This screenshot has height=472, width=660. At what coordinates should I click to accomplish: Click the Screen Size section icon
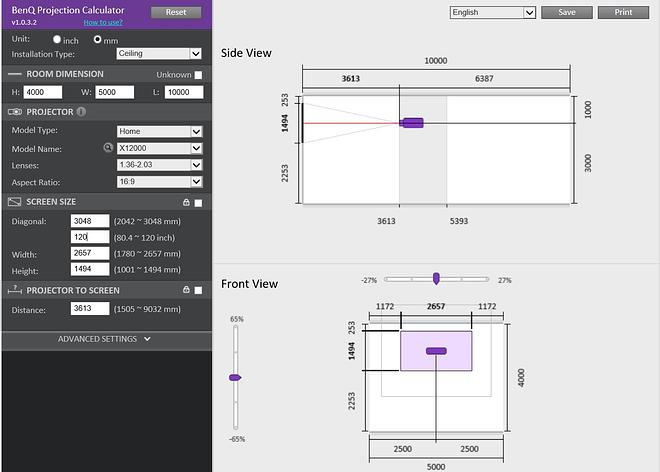tap(14, 202)
